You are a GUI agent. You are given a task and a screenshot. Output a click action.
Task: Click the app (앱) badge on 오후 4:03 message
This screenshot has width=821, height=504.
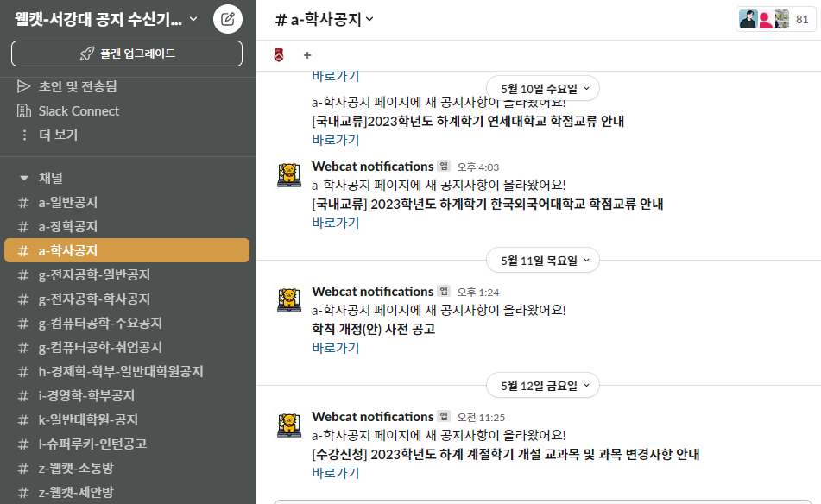(x=444, y=166)
